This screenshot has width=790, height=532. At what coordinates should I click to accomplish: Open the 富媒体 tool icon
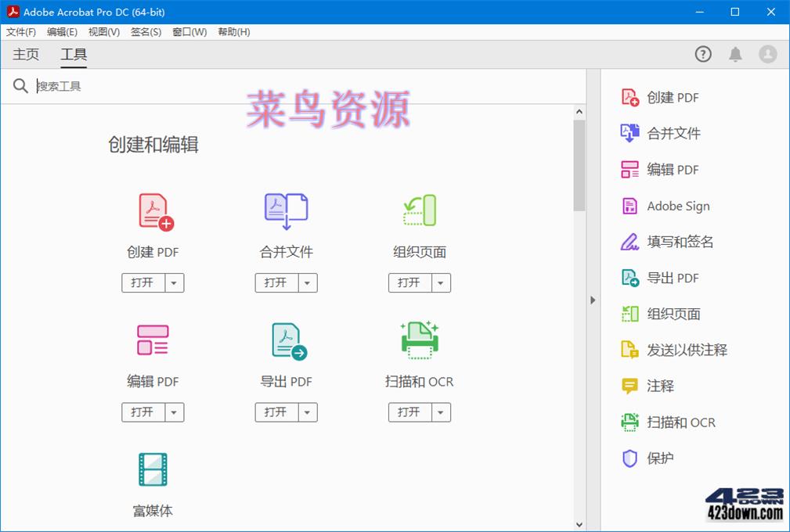153,469
